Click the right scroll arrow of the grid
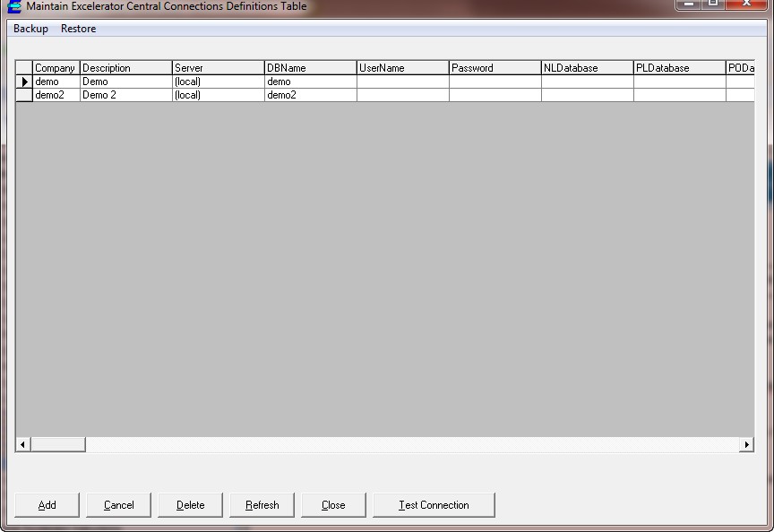Viewport: 774px width, 532px height. (x=746, y=444)
